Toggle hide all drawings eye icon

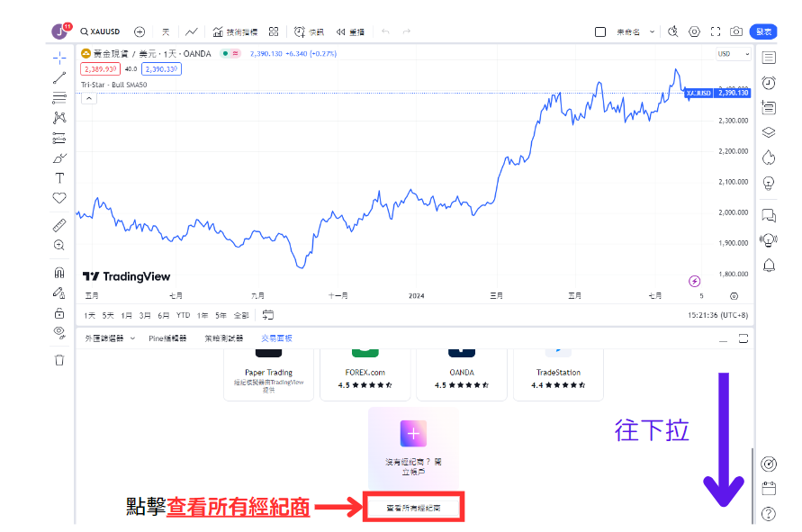click(x=59, y=333)
